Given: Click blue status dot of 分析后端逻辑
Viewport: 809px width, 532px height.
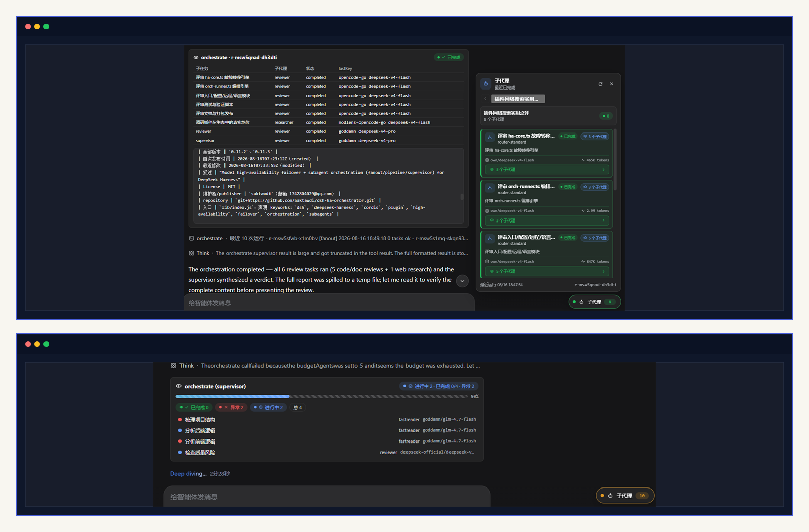Looking at the screenshot, I should point(179,431).
